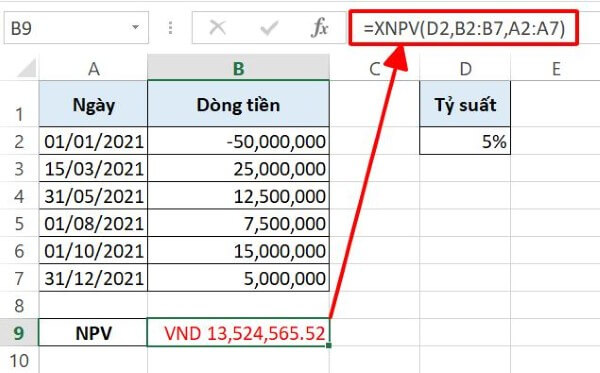Click the formula bar handle dots
The image size is (600, 373).
pyautogui.click(x=170, y=28)
